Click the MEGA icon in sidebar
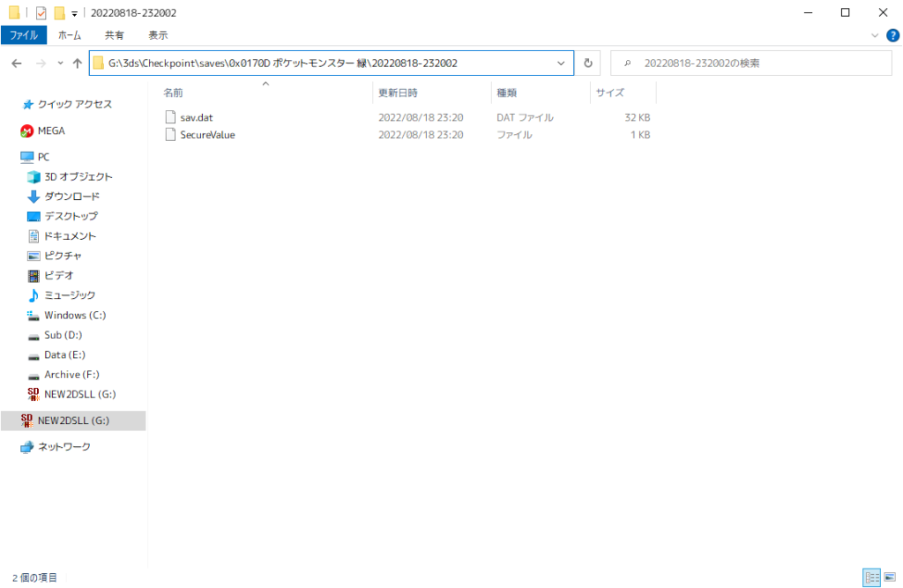The height and width of the screenshot is (588, 903). click(x=26, y=130)
